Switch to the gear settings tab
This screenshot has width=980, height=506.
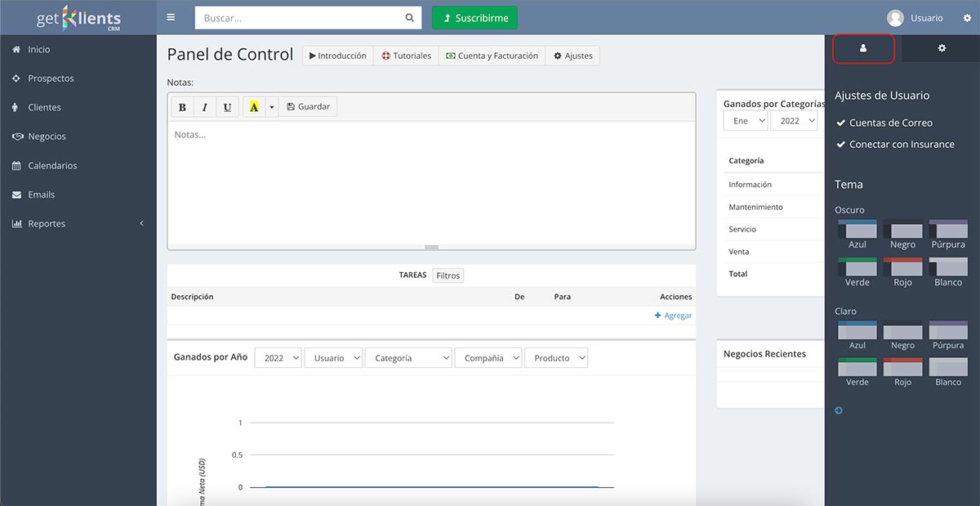click(942, 49)
